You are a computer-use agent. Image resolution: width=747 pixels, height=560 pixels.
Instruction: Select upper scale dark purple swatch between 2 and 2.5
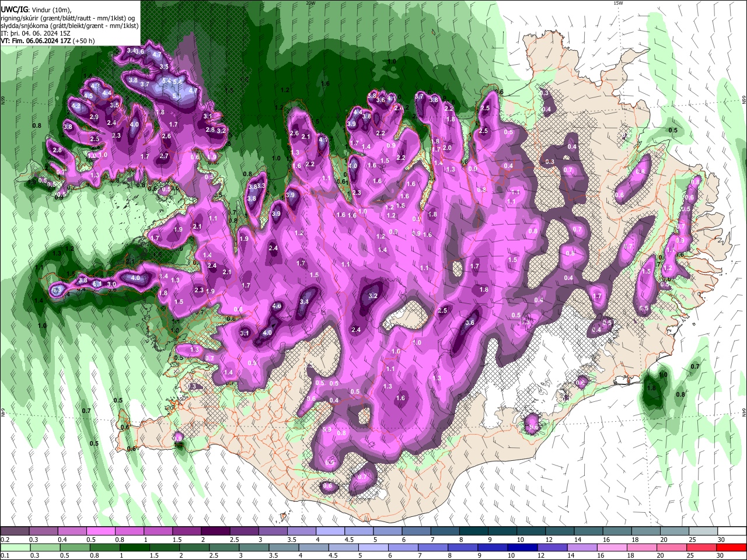[x=215, y=531]
